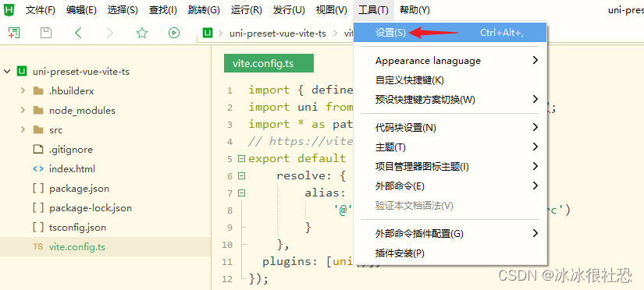The image size is (644, 290).
Task: Click the .gitignore file icon
Action: (x=38, y=150)
